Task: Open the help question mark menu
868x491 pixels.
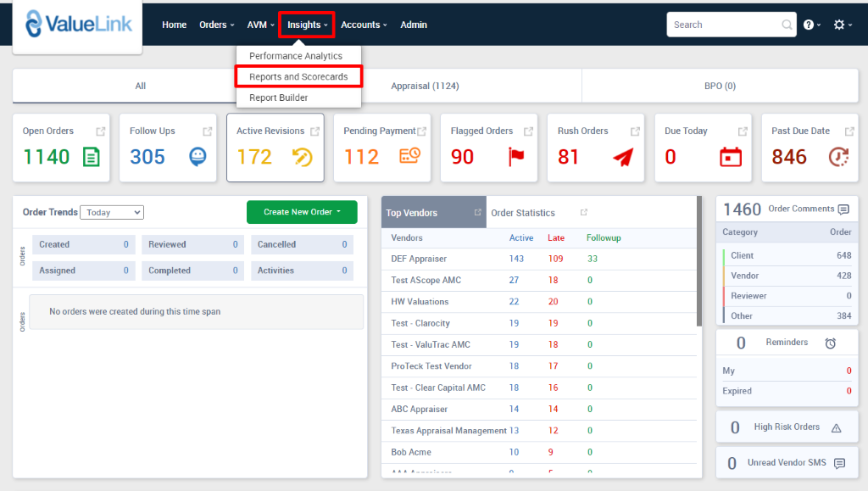Action: pyautogui.click(x=811, y=25)
